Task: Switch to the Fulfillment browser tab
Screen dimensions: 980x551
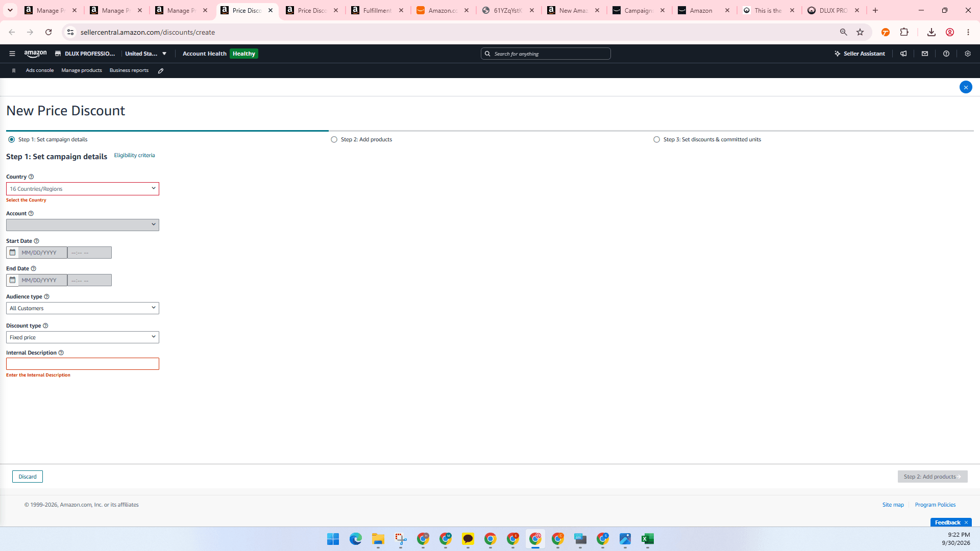Action: (377, 10)
